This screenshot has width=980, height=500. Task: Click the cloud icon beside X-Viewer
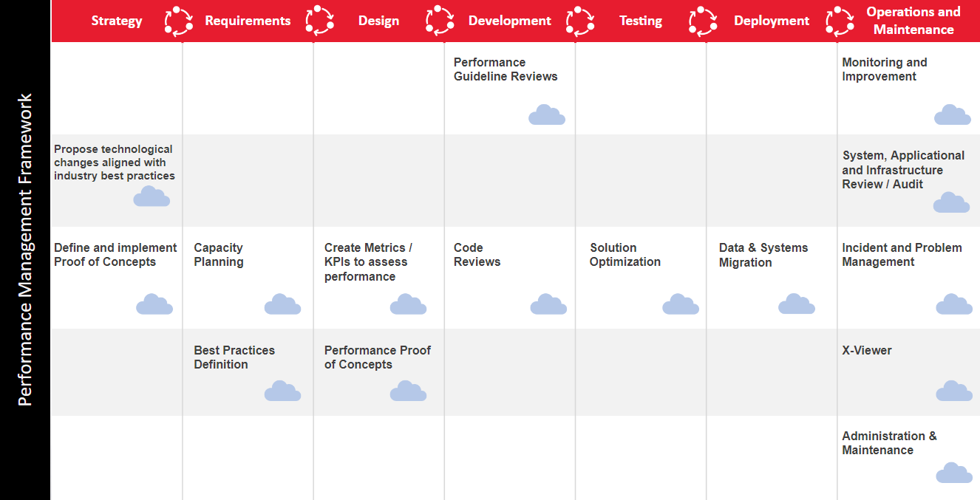pyautogui.click(x=953, y=391)
